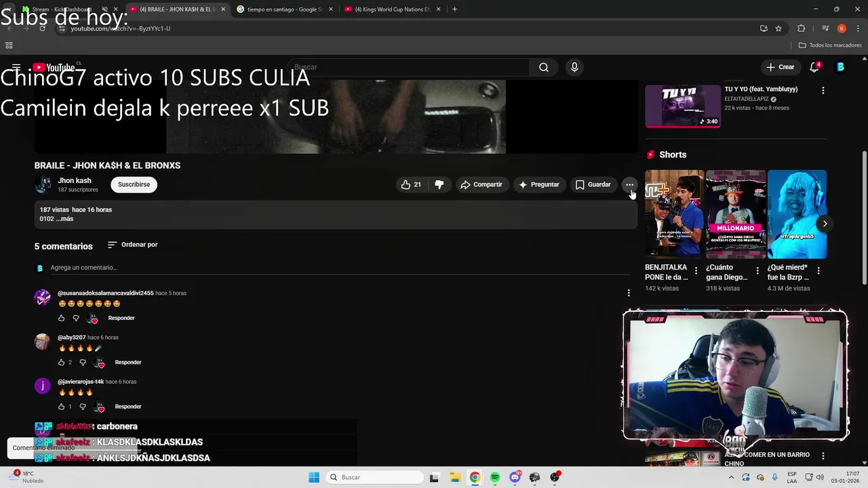Switch to tiempo en santiago Google tab
The image size is (868, 488).
[x=285, y=9]
